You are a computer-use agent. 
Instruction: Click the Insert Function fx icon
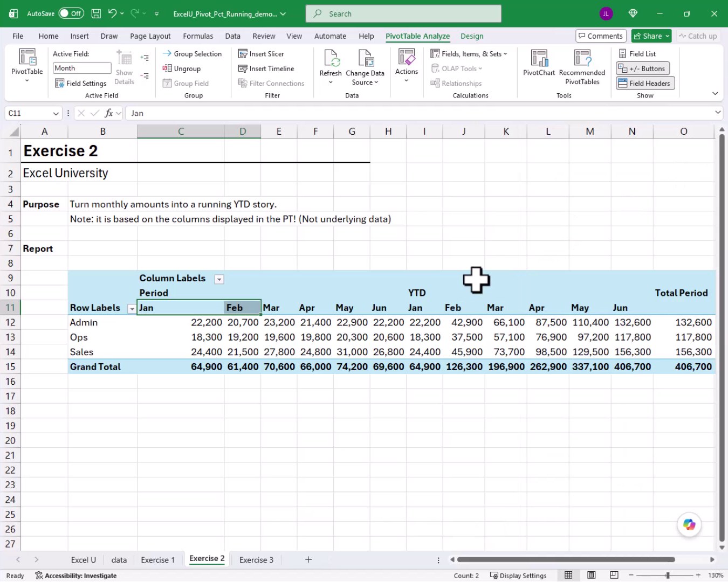109,113
